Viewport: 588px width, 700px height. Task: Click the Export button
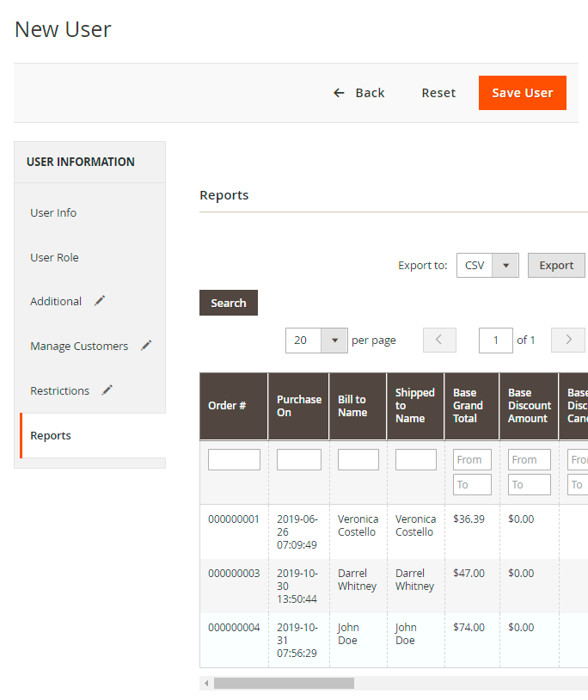coord(556,266)
